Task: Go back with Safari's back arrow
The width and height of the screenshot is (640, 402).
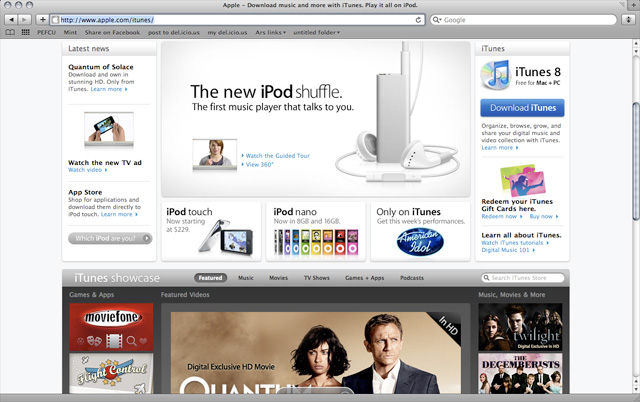Action: click(11, 20)
